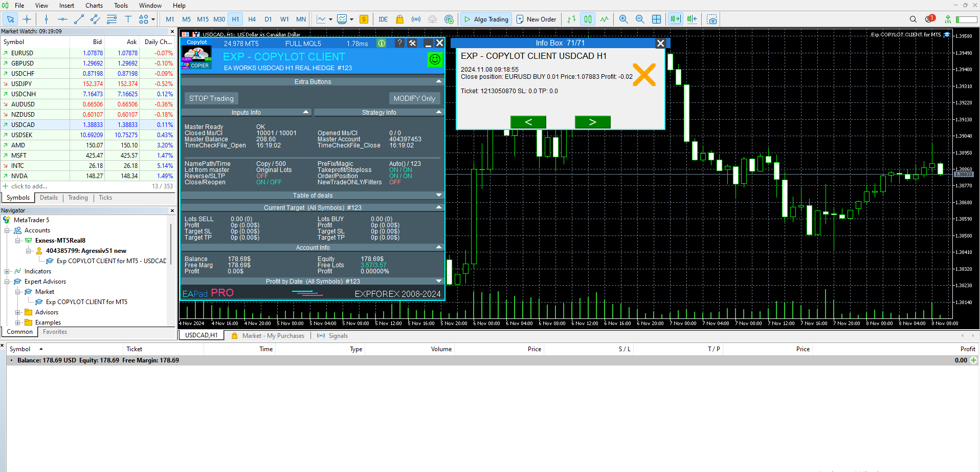
Task: Open the MetaEditor IDE
Action: [x=383, y=19]
